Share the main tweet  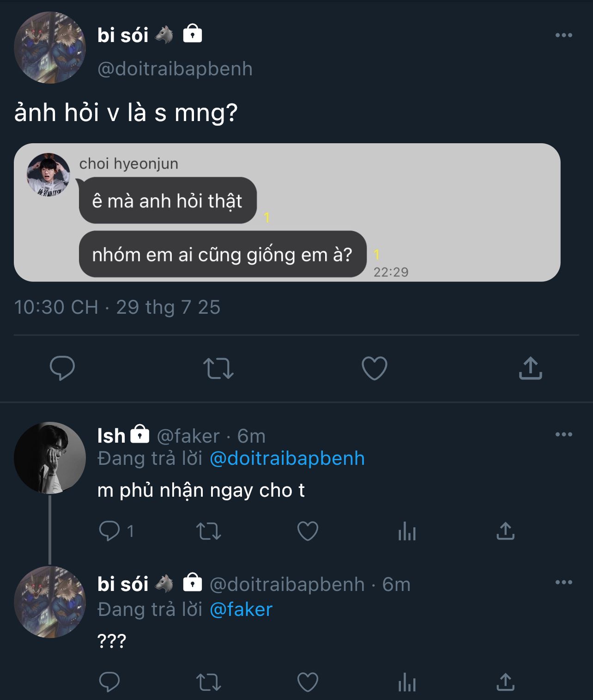coord(530,368)
